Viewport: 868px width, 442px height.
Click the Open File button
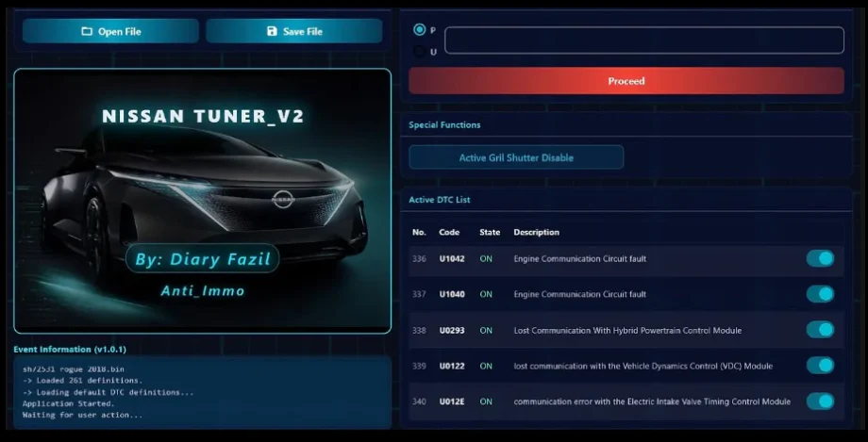(110, 31)
